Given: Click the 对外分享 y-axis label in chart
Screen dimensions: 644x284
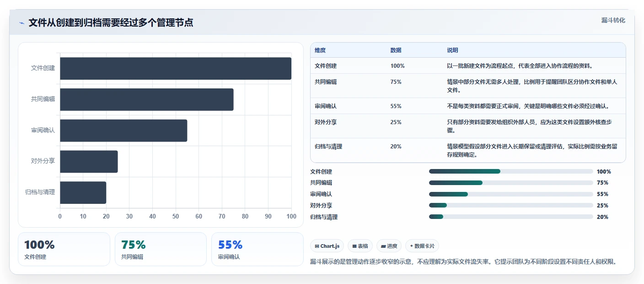Looking at the screenshot, I should point(43,162).
